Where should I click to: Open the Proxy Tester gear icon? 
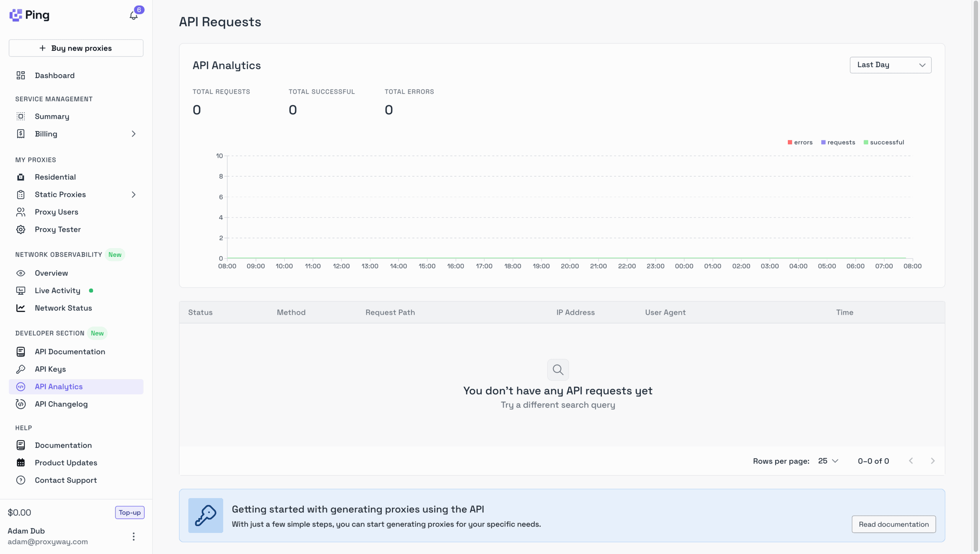(21, 229)
